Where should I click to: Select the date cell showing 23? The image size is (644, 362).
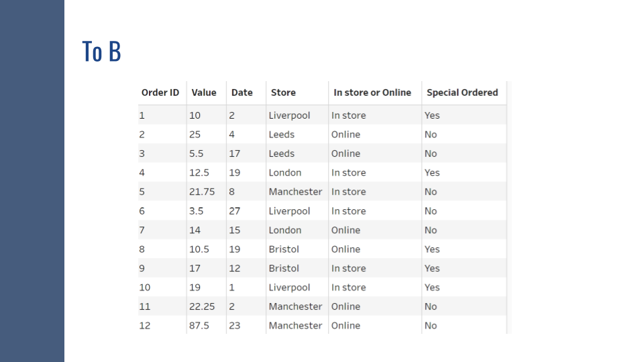click(x=235, y=326)
